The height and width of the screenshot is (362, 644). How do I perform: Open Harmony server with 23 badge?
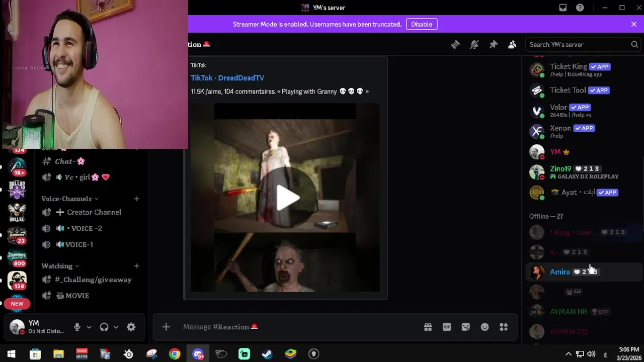coord(17,235)
